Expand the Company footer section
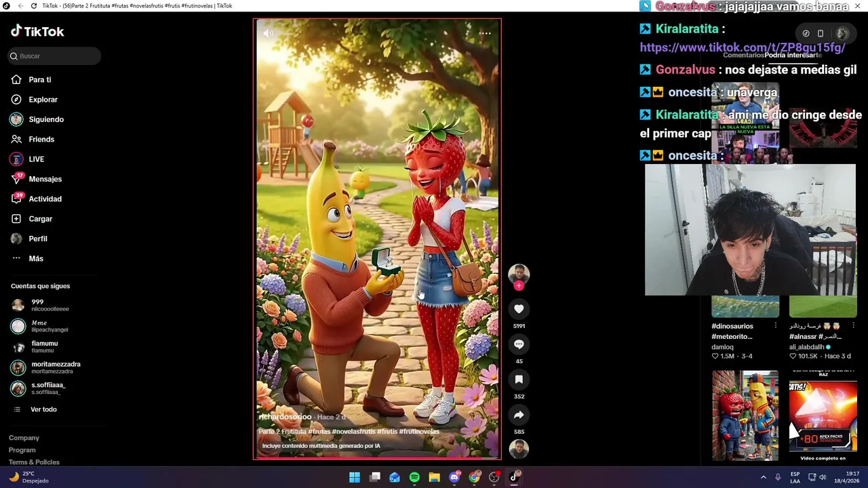This screenshot has width=868, height=488. point(24,438)
